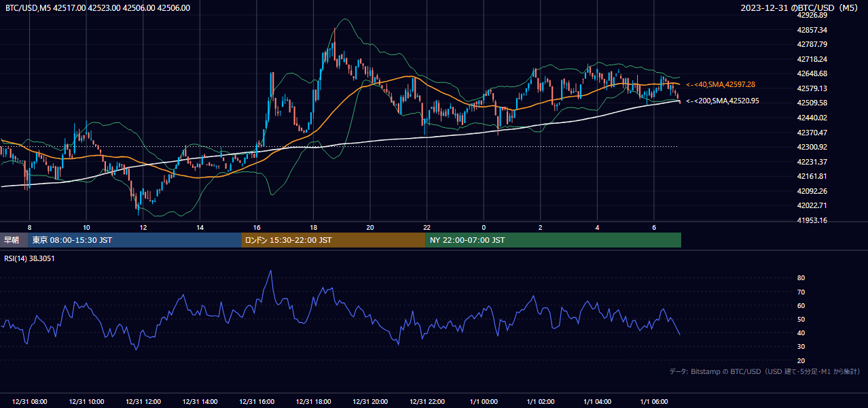Select the ロンドン 15:30-22:00 JST session bar
The height and width of the screenshot is (408, 868).
333,240
